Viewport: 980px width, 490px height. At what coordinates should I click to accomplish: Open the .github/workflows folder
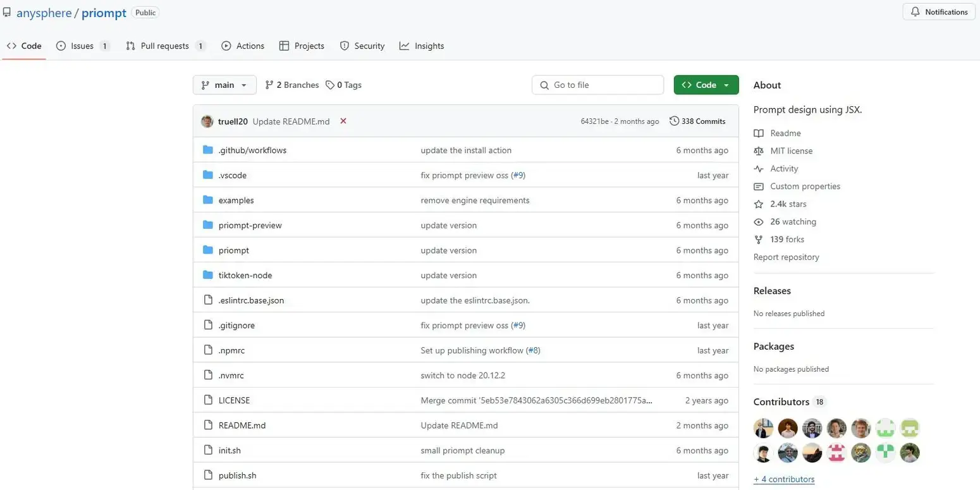click(252, 150)
